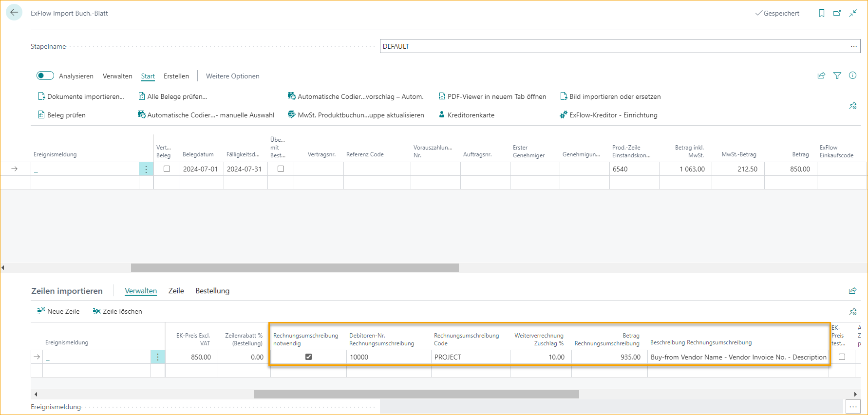Select Verwalten tab in Zeilen importieren
The width and height of the screenshot is (868, 415).
click(141, 291)
